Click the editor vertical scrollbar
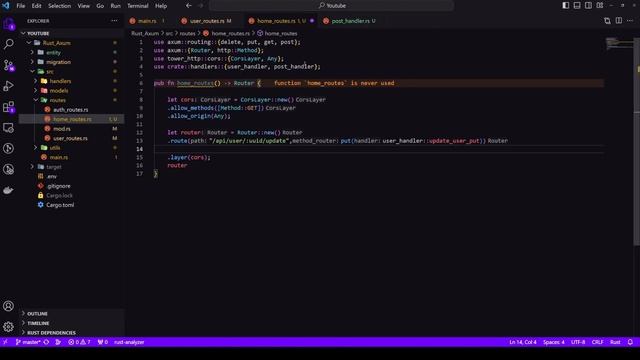 click(x=637, y=142)
